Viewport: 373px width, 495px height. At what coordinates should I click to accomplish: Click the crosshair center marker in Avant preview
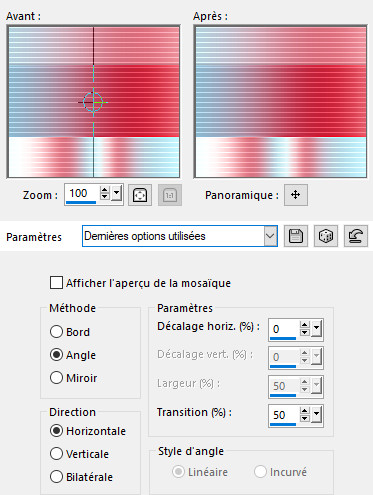pyautogui.click(x=93, y=102)
